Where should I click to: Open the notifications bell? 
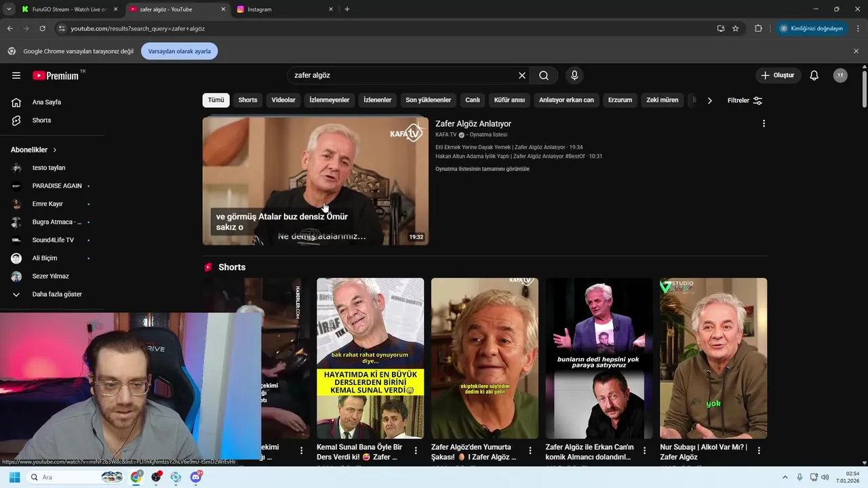point(814,75)
